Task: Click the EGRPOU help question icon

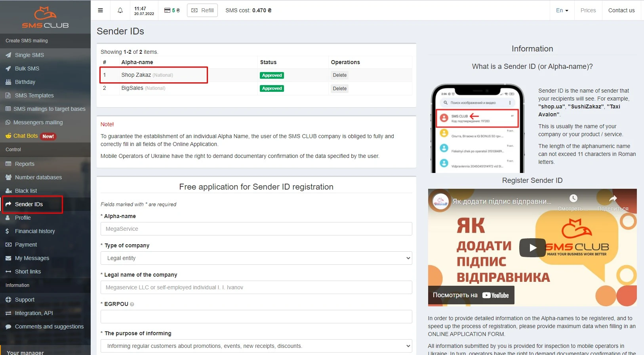Action: 132,304
